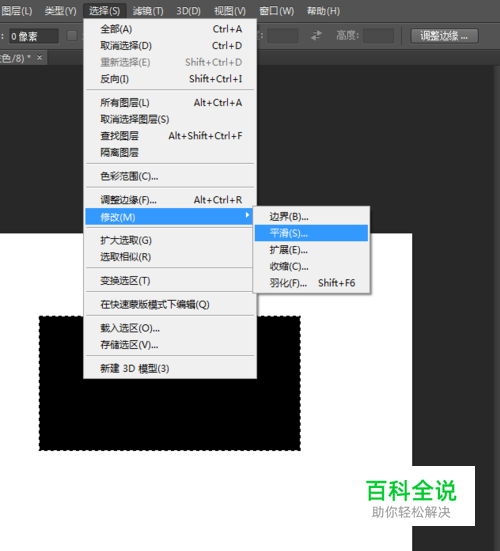Choose 隔离图层 entry
The image size is (500, 551).
[170, 153]
